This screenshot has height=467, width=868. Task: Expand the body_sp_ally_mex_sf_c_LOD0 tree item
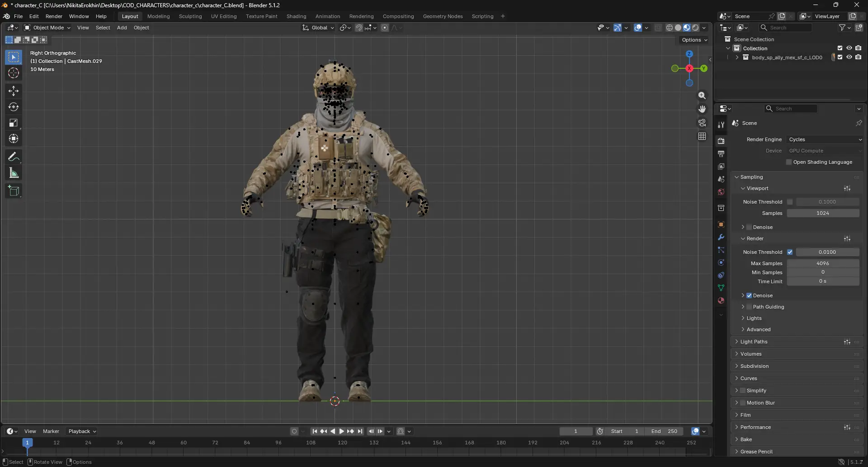(737, 57)
